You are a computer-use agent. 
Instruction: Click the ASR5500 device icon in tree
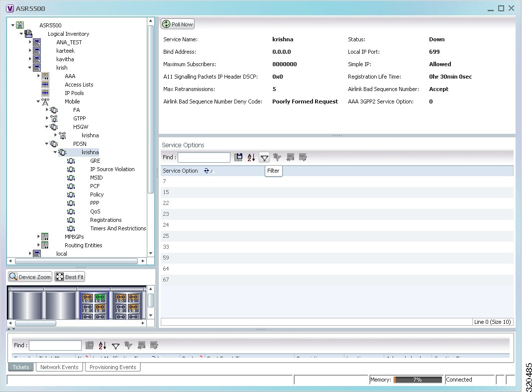point(20,25)
